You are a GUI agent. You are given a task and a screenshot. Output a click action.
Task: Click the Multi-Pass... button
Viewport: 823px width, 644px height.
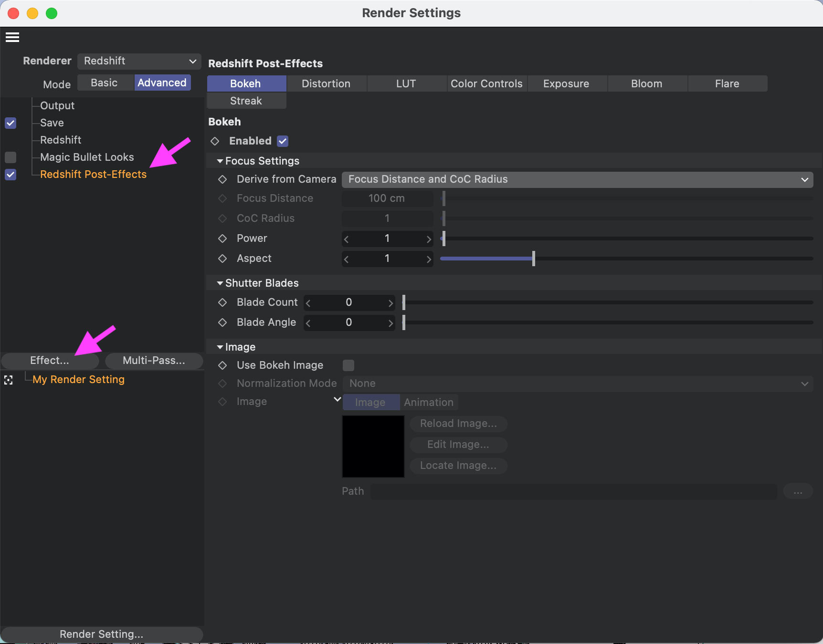coord(154,361)
